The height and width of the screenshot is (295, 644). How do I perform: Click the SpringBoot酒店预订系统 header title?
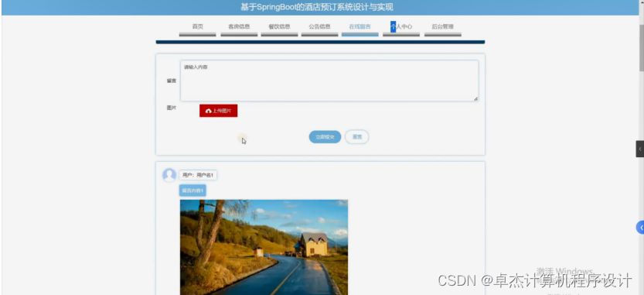point(317,8)
